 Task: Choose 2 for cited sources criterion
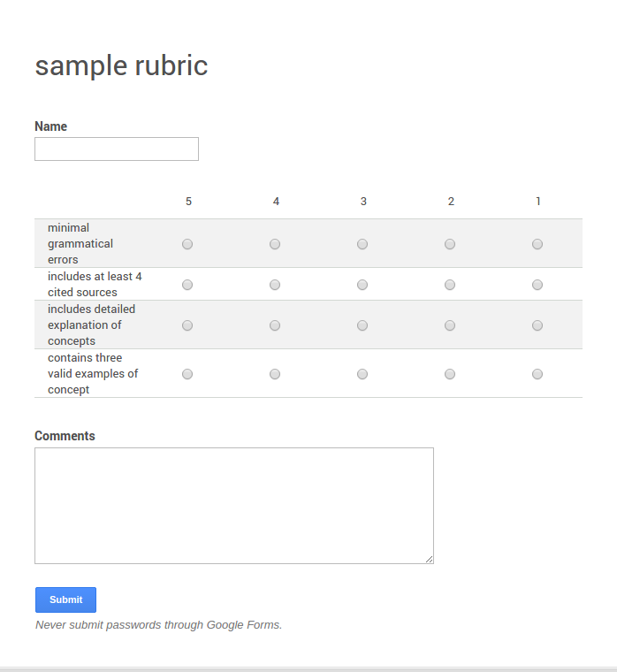(x=450, y=285)
